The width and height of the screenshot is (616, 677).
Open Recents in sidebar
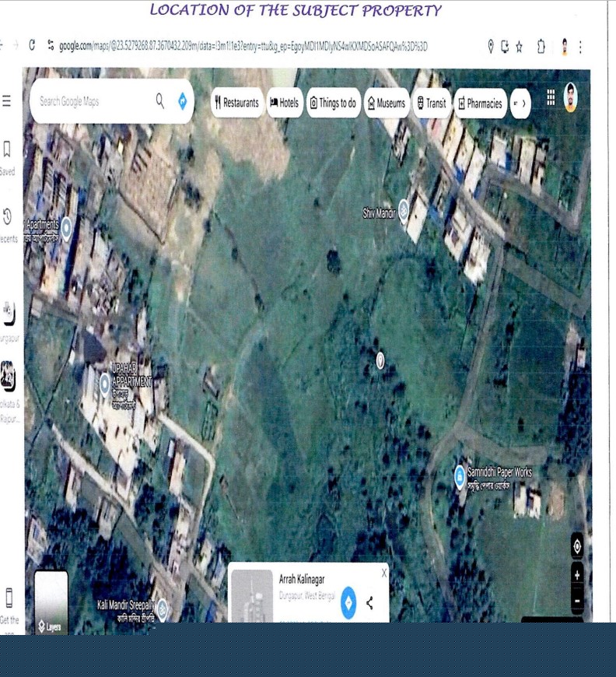point(9,225)
